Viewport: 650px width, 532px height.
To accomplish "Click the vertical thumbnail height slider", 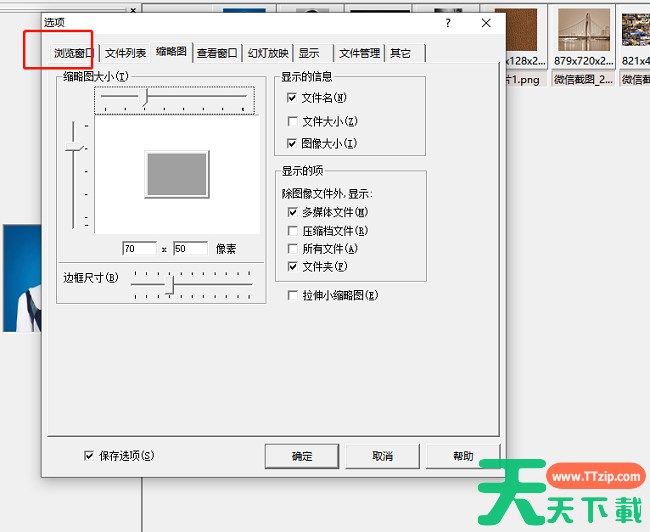I will coord(76,174).
